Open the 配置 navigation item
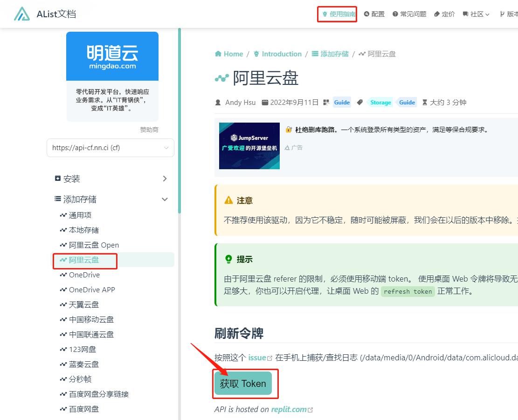 pos(374,14)
